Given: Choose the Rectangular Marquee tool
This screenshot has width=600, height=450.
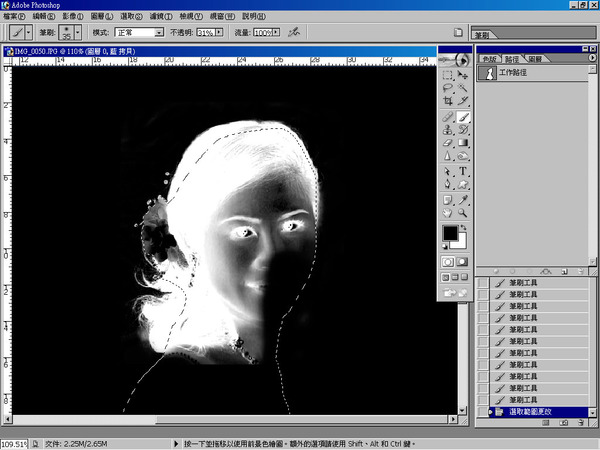Looking at the screenshot, I should [x=448, y=73].
